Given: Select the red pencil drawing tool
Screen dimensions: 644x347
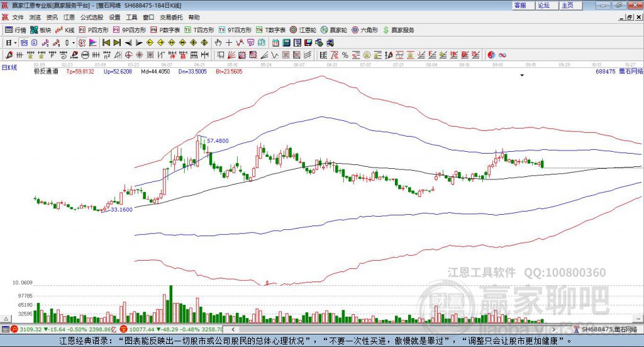Looking at the screenshot, I should coord(9,55).
